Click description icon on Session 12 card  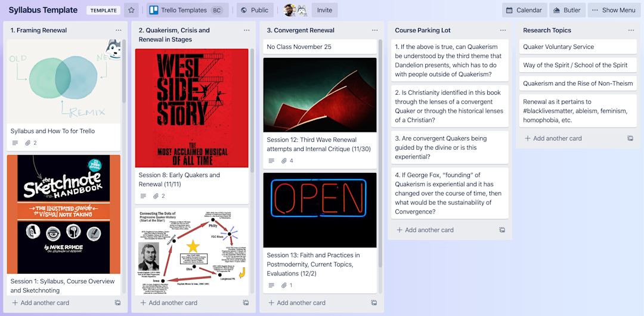pos(271,160)
